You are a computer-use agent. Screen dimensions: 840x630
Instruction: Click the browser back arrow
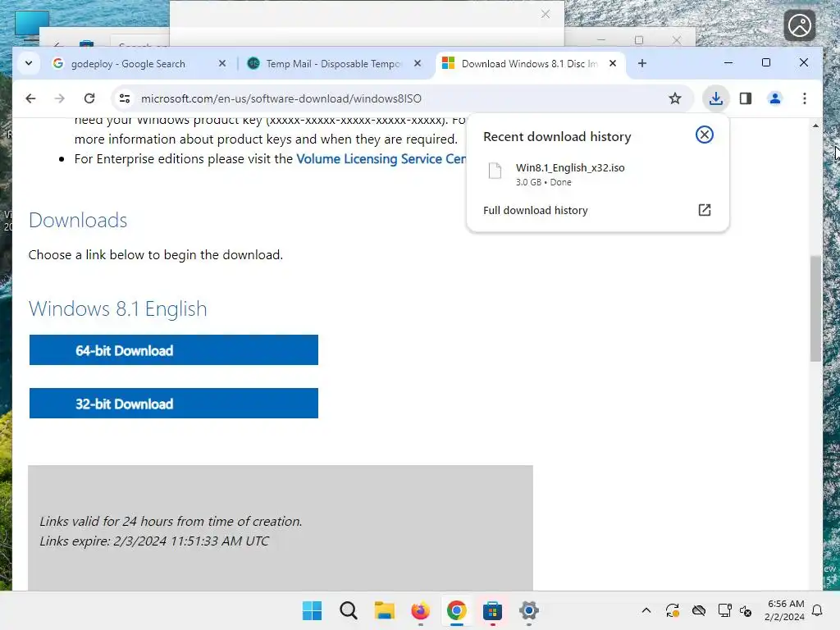30,98
